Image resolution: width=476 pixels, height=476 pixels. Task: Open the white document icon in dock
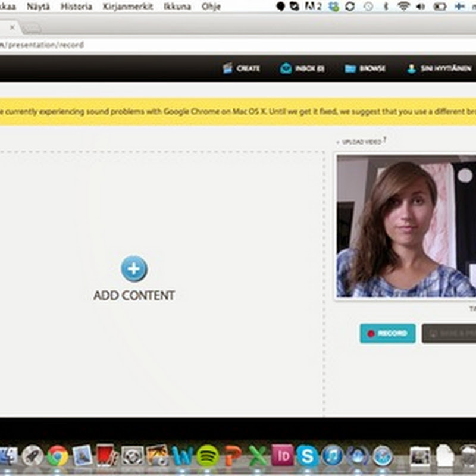point(444,456)
